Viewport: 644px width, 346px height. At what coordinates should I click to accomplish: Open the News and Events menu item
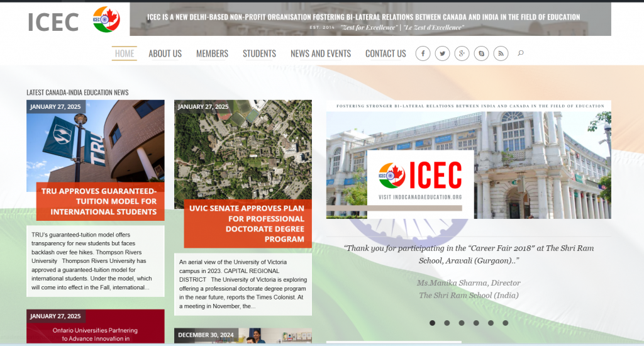pyautogui.click(x=321, y=53)
